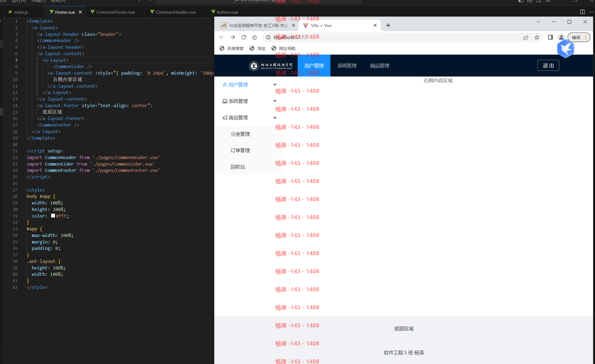This screenshot has width=595, height=364.
Task: Open the 网址导航 bookmark
Action: point(283,48)
